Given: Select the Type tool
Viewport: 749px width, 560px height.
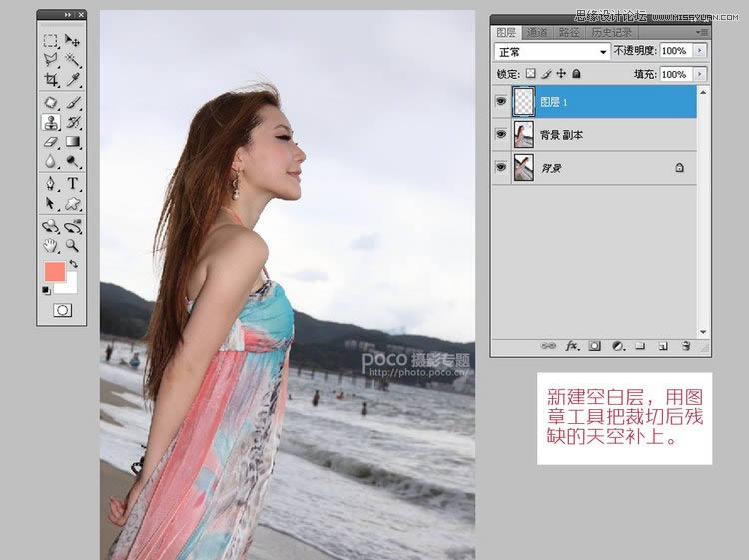Looking at the screenshot, I should click(x=73, y=184).
